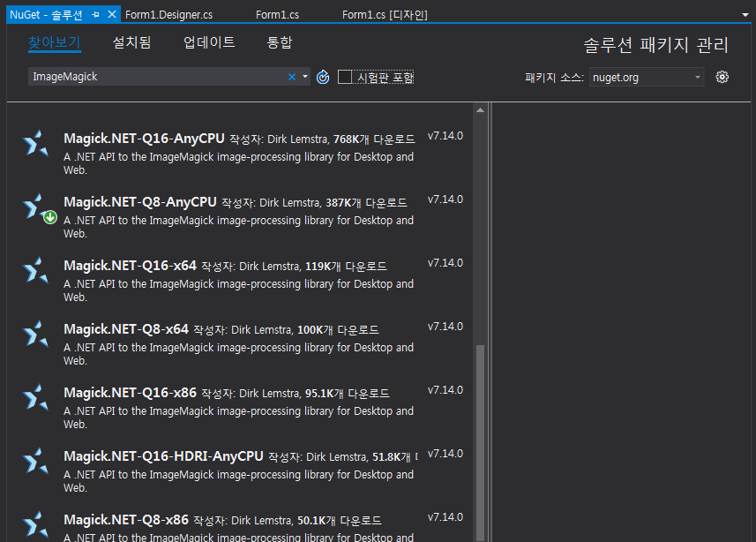Switch to the 설치됨 (Installed) tab

(x=131, y=42)
